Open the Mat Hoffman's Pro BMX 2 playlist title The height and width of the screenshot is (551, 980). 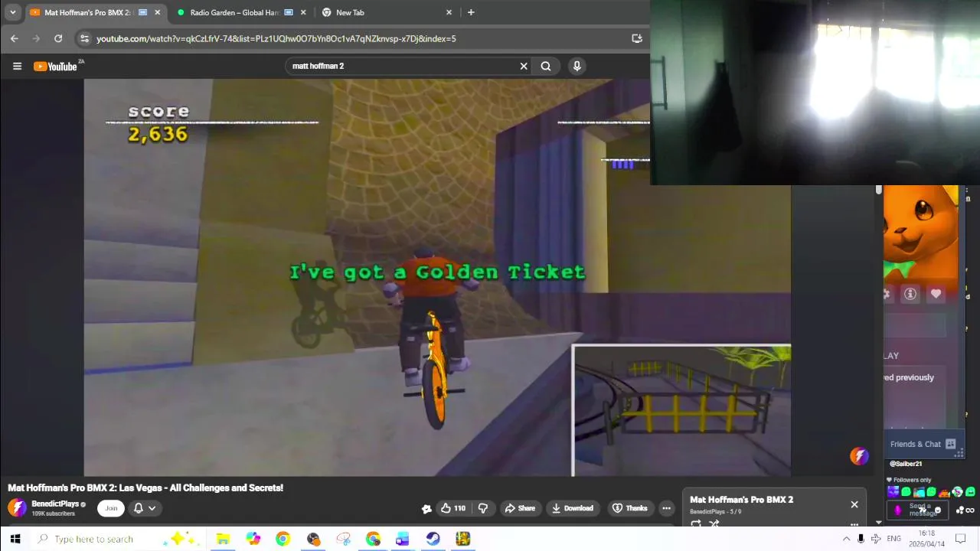tap(741, 500)
